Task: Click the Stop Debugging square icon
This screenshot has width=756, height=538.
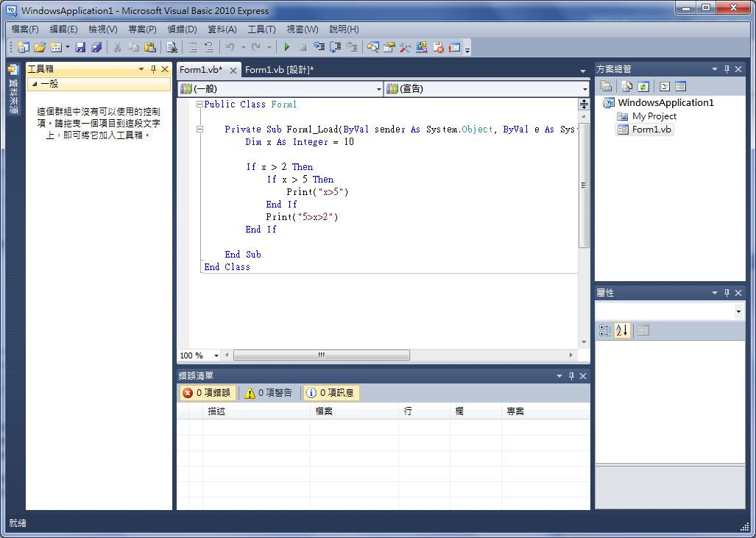Action: click(x=303, y=47)
